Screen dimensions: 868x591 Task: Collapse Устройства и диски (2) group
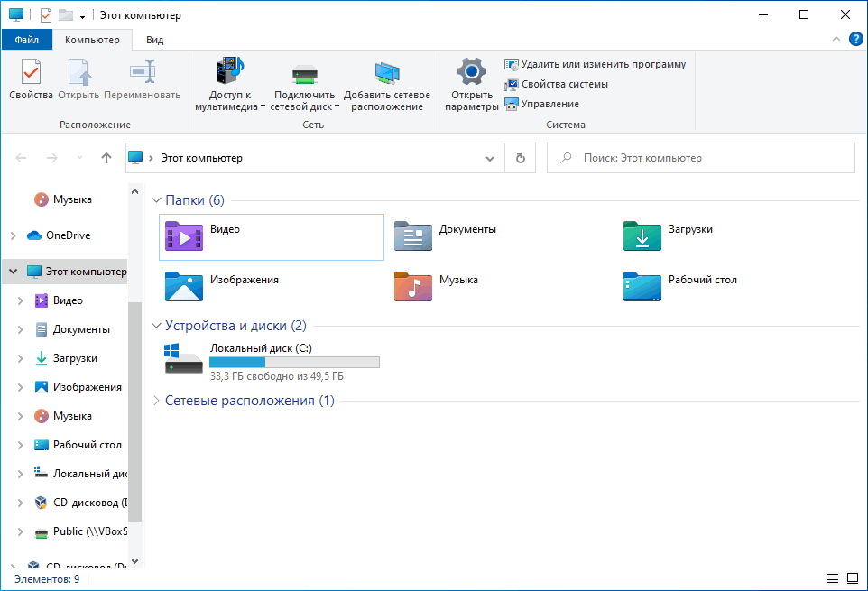tap(157, 326)
